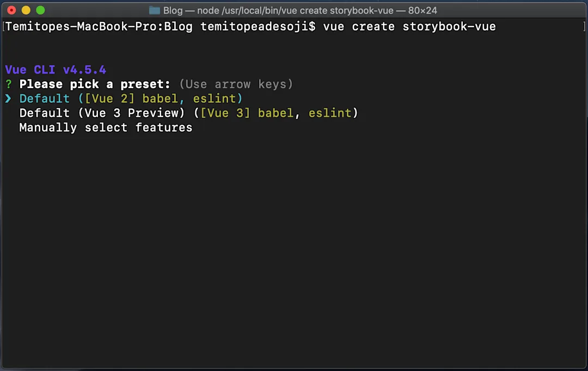588x371 pixels.
Task: Click the '(Use arrow keys)' hint text
Action: tap(236, 84)
